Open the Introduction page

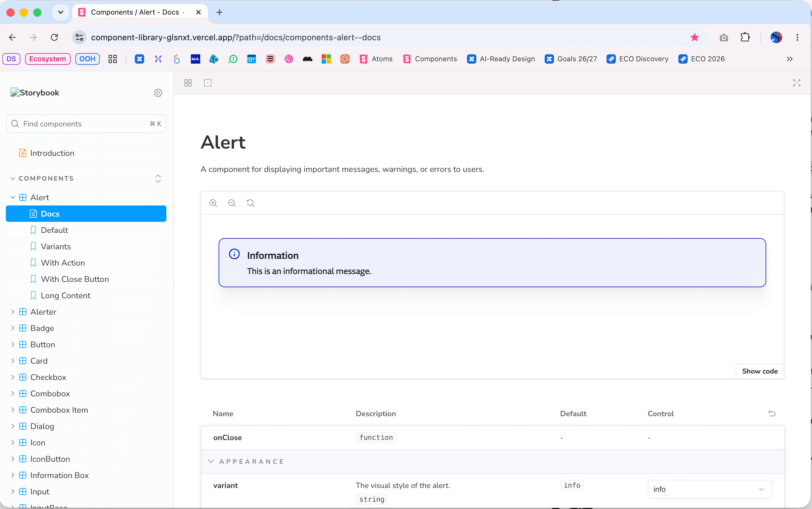[52, 153]
